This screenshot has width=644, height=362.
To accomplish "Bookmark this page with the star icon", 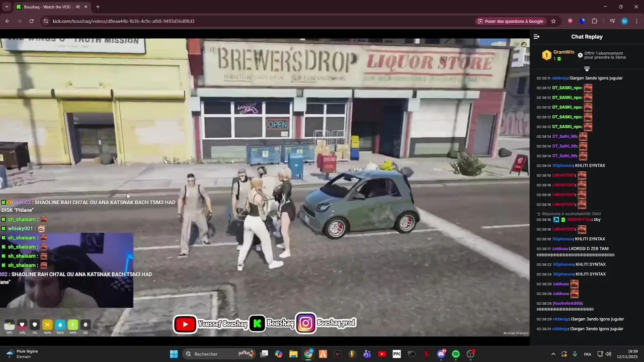I will [x=553, y=21].
